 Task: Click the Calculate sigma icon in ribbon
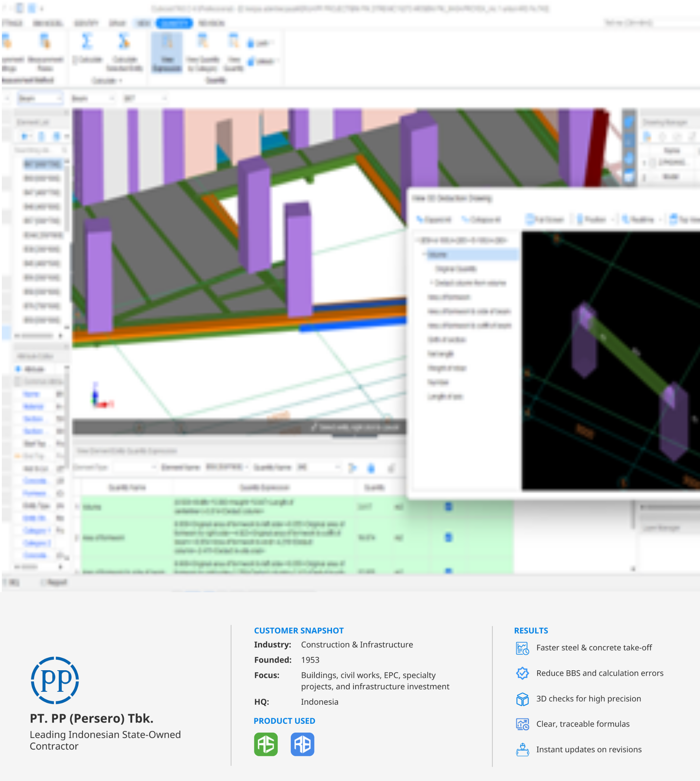87,41
